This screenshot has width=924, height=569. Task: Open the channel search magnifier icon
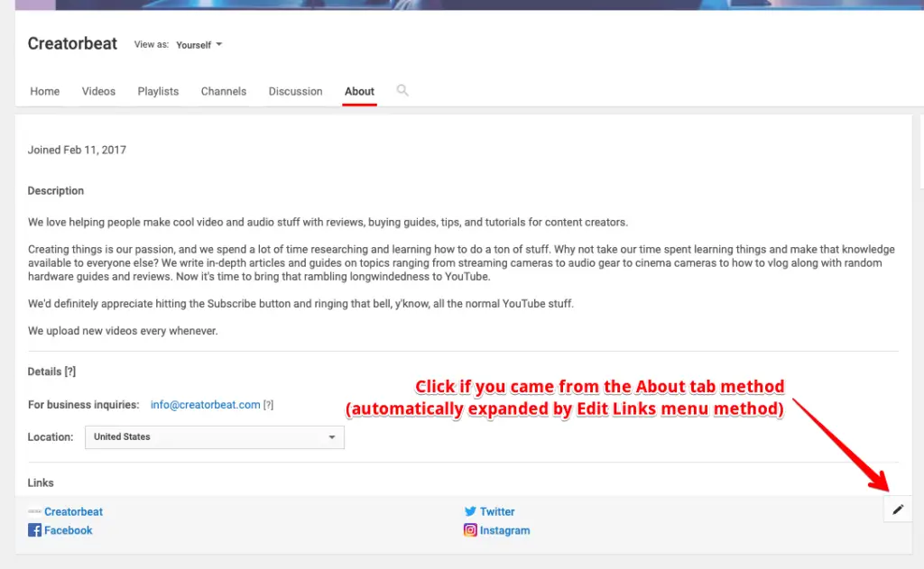click(x=402, y=90)
